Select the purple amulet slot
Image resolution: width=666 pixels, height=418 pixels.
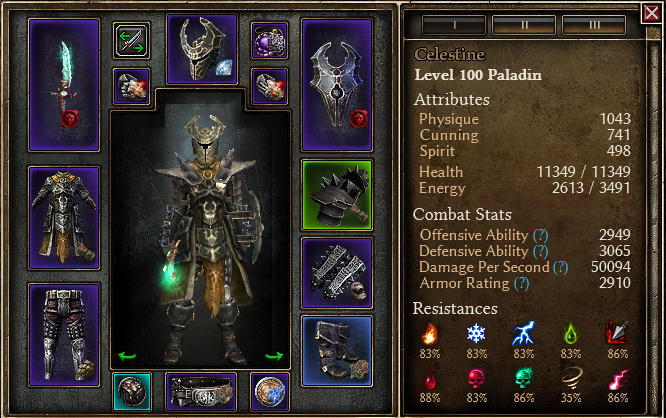(269, 40)
